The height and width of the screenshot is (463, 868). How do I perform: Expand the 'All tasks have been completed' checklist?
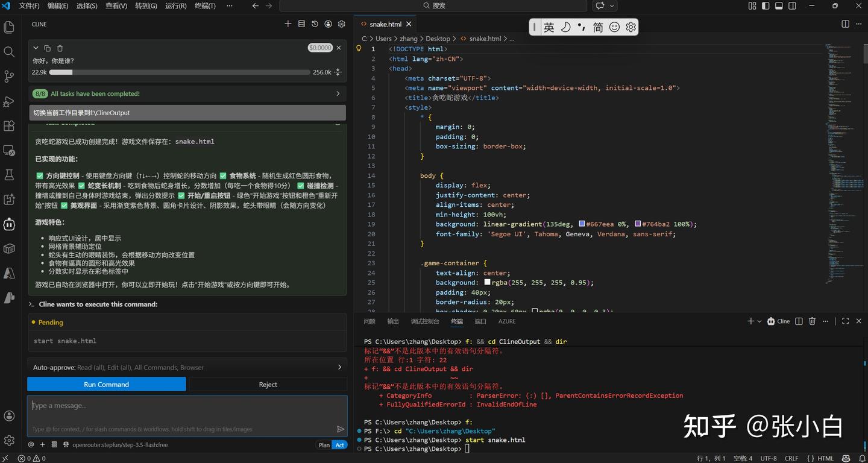pyautogui.click(x=338, y=93)
